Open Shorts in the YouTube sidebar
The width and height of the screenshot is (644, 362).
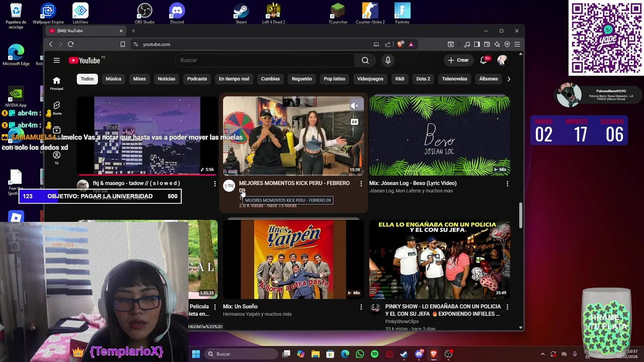[57, 108]
